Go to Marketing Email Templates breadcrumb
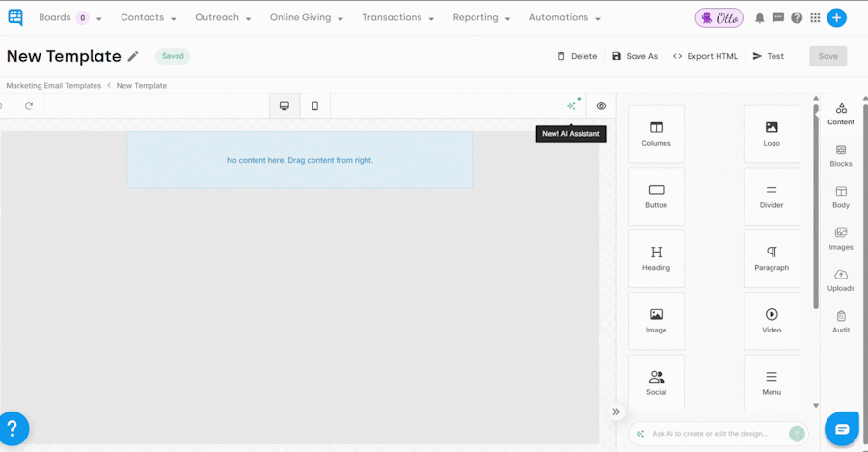Image resolution: width=868 pixels, height=452 pixels. coord(54,85)
